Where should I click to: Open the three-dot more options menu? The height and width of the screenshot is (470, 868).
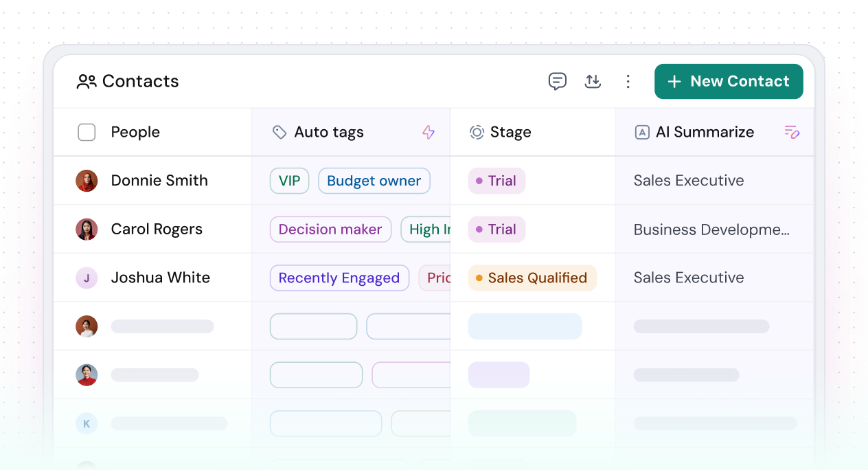(628, 81)
